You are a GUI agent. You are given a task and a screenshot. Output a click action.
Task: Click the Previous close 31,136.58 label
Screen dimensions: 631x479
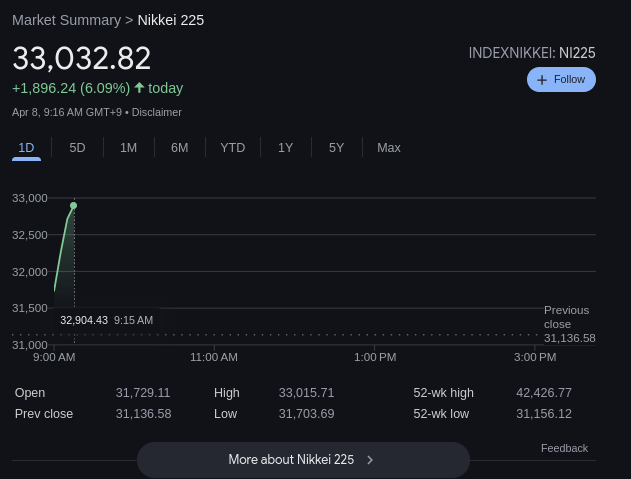569,324
